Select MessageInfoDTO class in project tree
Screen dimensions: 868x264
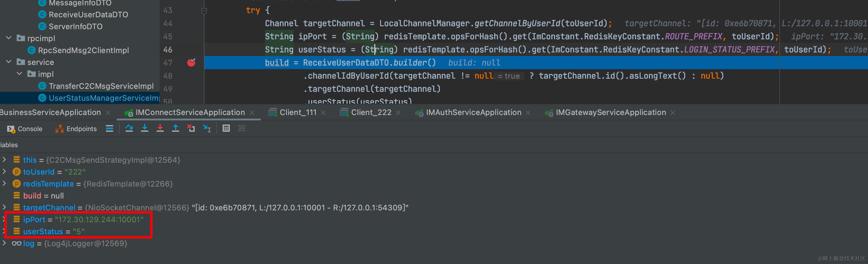(80, 3)
